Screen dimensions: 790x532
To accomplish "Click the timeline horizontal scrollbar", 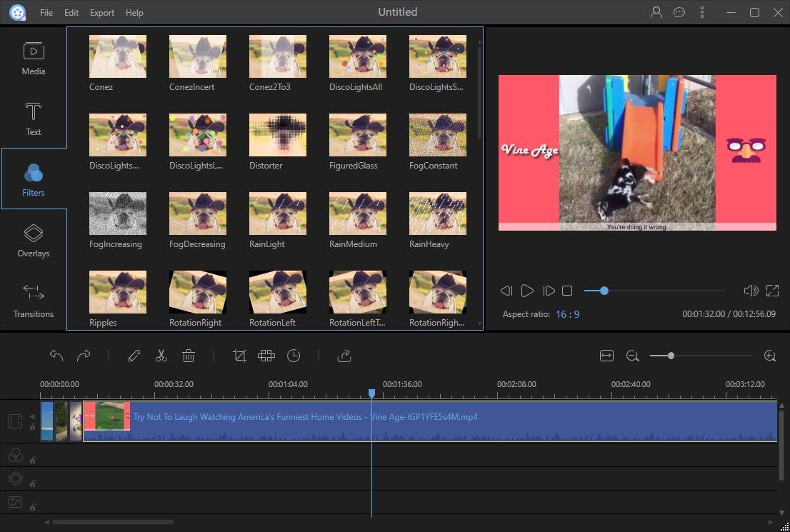I will [x=113, y=522].
